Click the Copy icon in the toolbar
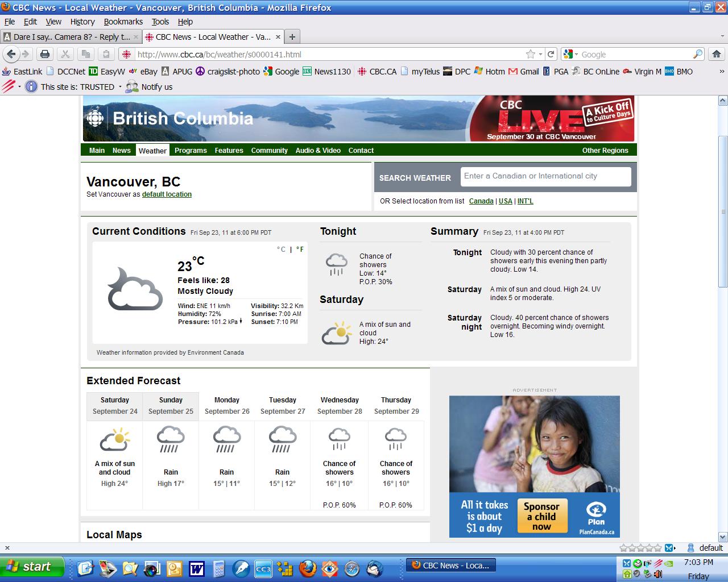The image size is (728, 582). [x=86, y=54]
